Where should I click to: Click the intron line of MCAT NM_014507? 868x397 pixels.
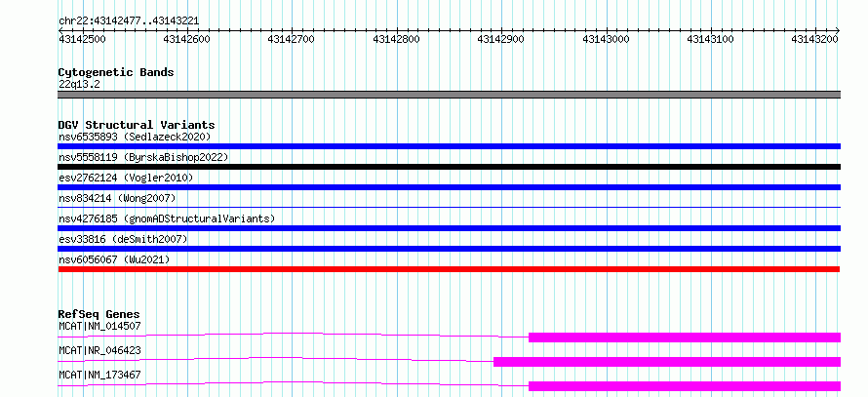pyautogui.click(x=294, y=334)
